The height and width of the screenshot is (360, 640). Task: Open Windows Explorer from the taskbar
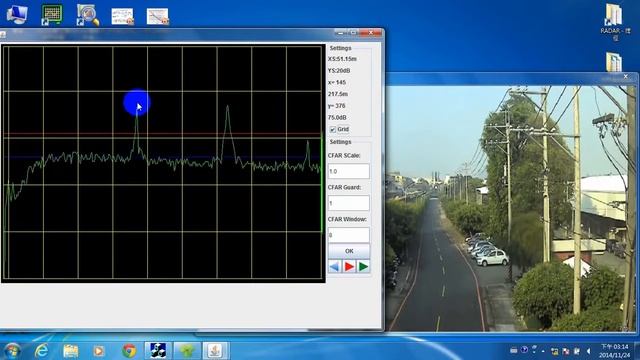tap(71, 351)
